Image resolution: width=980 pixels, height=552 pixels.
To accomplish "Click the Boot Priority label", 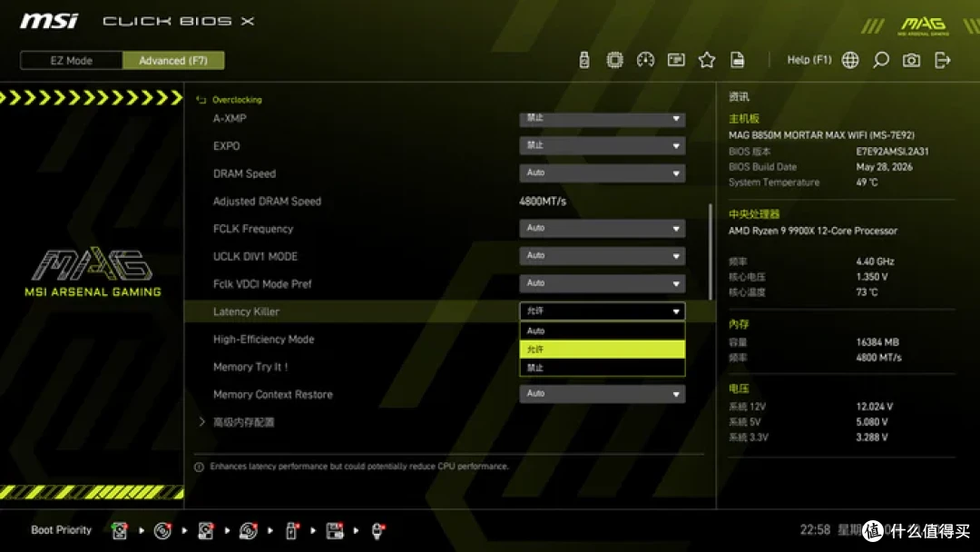I will click(62, 530).
